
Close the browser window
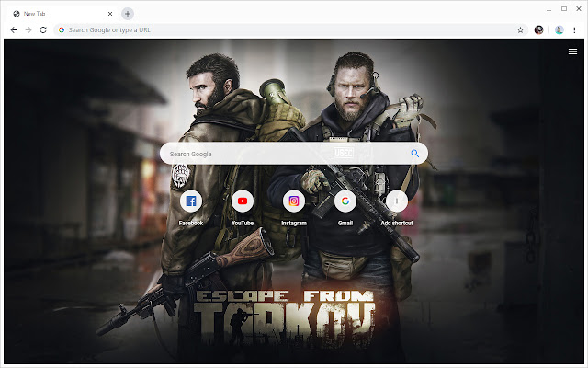[579, 8]
